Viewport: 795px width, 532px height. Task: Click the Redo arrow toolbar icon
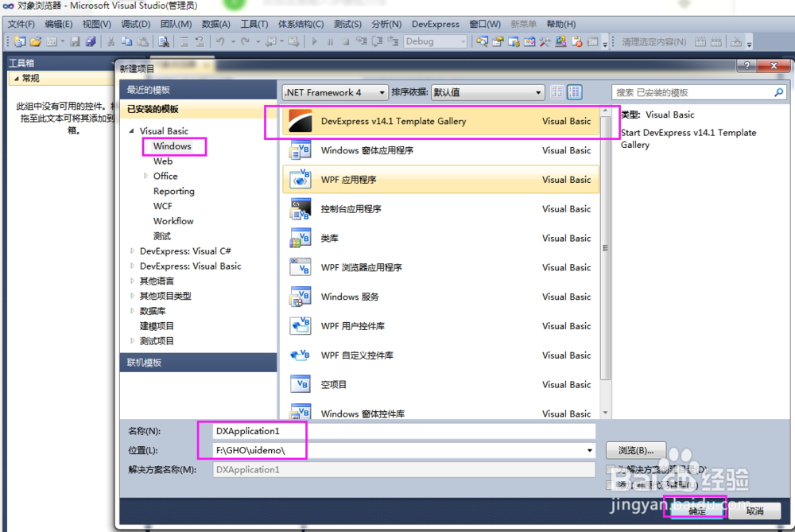click(x=246, y=41)
